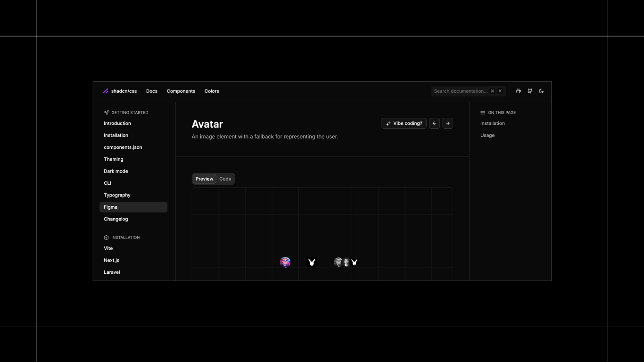The image size is (644, 362).
Task: Click the man's photo avatar in the group
Action: coord(346,262)
